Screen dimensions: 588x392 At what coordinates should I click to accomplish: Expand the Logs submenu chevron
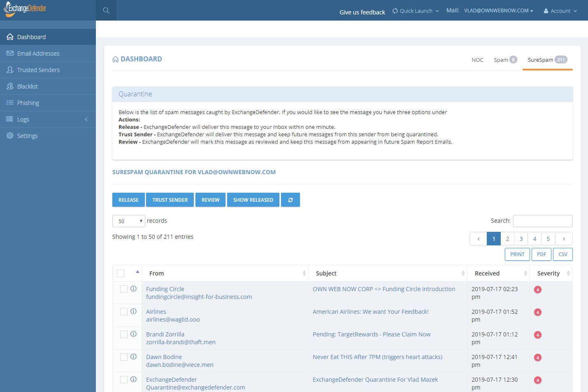pyautogui.click(x=86, y=119)
